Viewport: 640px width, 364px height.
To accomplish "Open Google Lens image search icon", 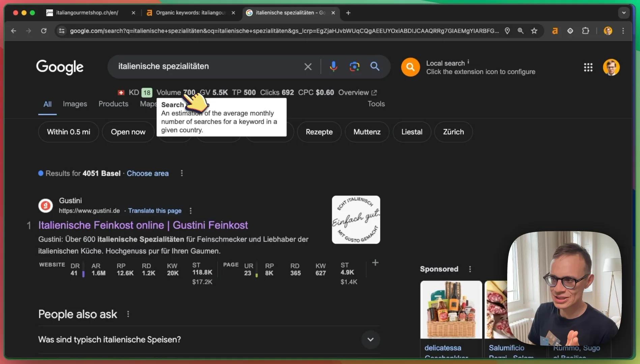I will click(354, 66).
